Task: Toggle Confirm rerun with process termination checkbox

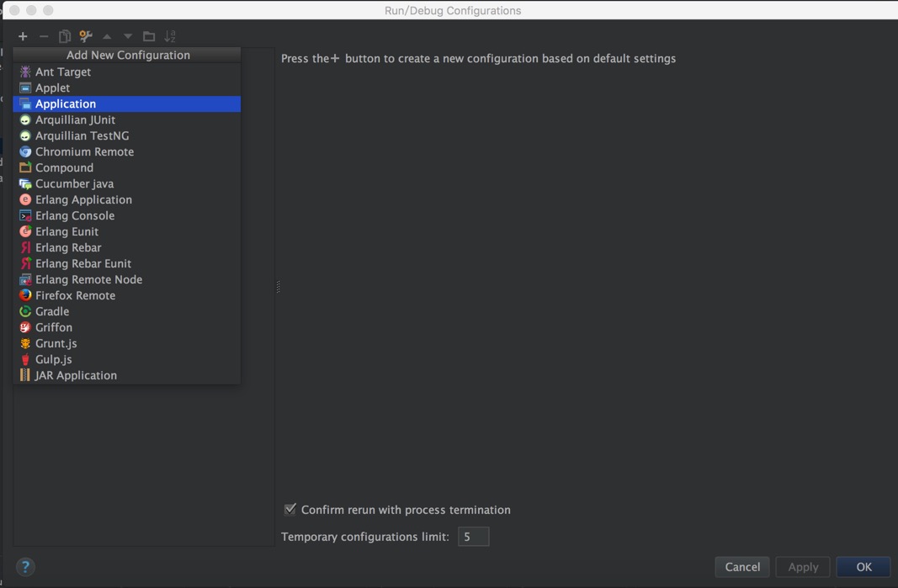Action: coord(290,509)
